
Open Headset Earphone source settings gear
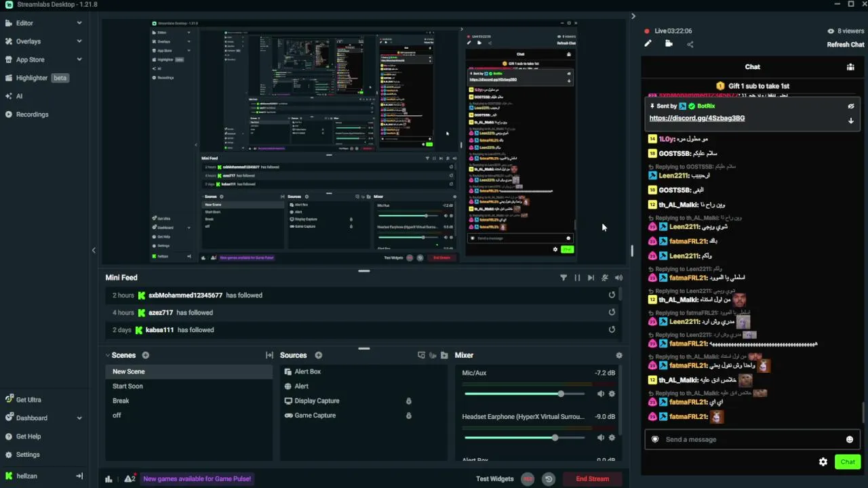(612, 438)
